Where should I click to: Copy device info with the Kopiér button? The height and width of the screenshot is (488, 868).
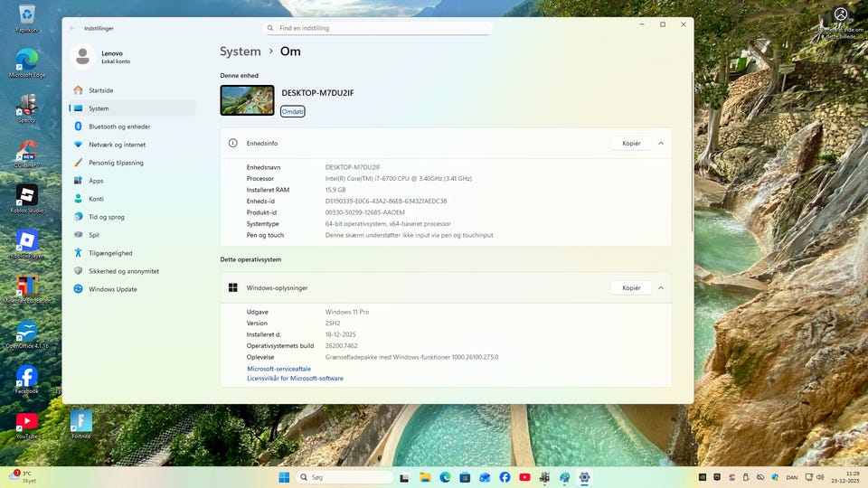click(x=631, y=143)
